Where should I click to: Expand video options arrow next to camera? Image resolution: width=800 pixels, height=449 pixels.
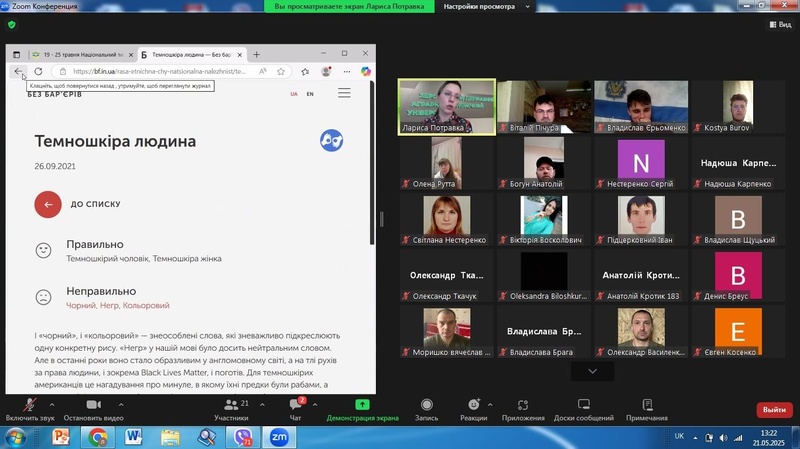pos(121,405)
